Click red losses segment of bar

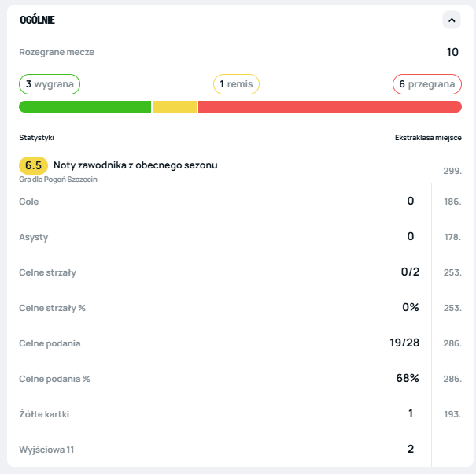point(330,106)
